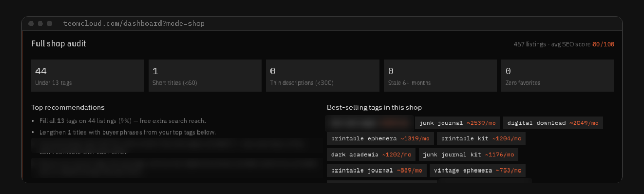The height and width of the screenshot is (194, 644).
Task: Select the 'printable journal ~889/mo' tag
Action: coord(377,171)
